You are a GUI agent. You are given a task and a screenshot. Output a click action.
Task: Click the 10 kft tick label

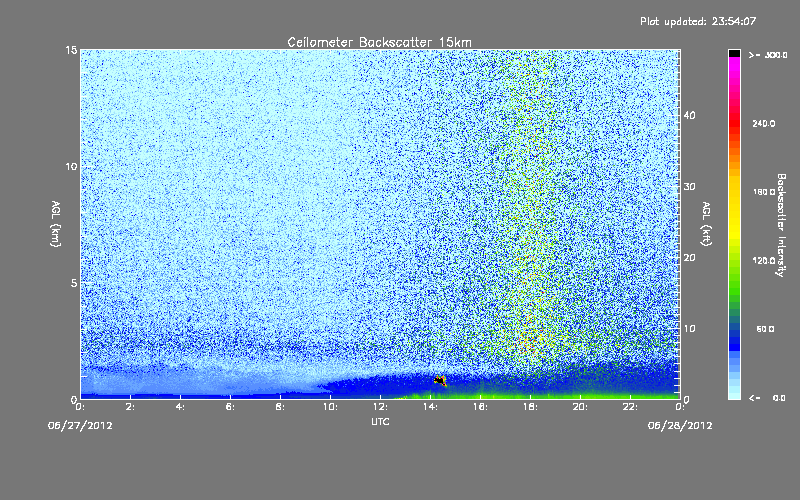[689, 329]
